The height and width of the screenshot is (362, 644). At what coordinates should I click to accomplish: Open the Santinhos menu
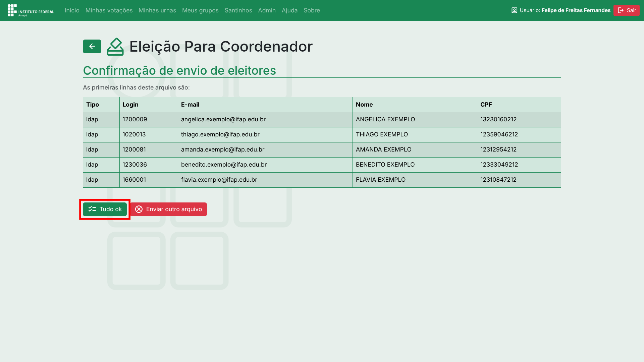238,10
